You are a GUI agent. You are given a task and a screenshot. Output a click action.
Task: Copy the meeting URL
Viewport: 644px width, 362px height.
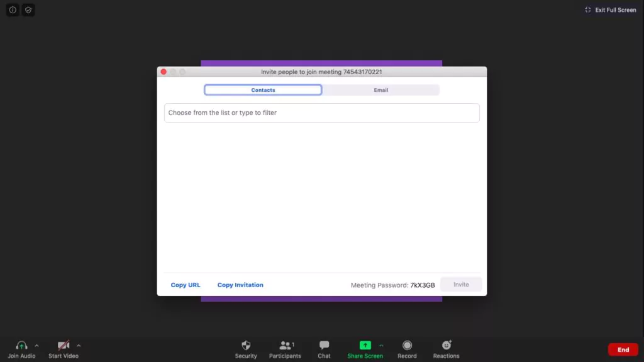point(185,285)
